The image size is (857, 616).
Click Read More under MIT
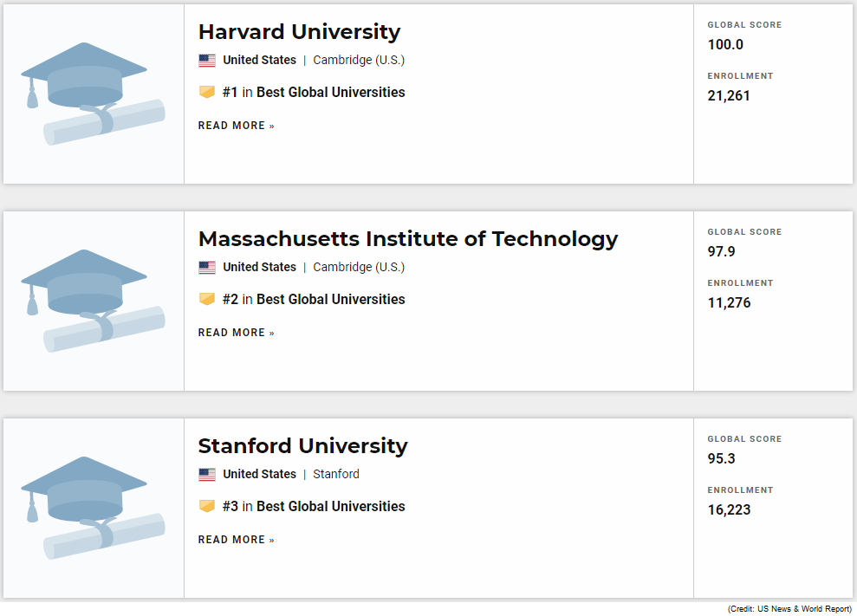236,333
